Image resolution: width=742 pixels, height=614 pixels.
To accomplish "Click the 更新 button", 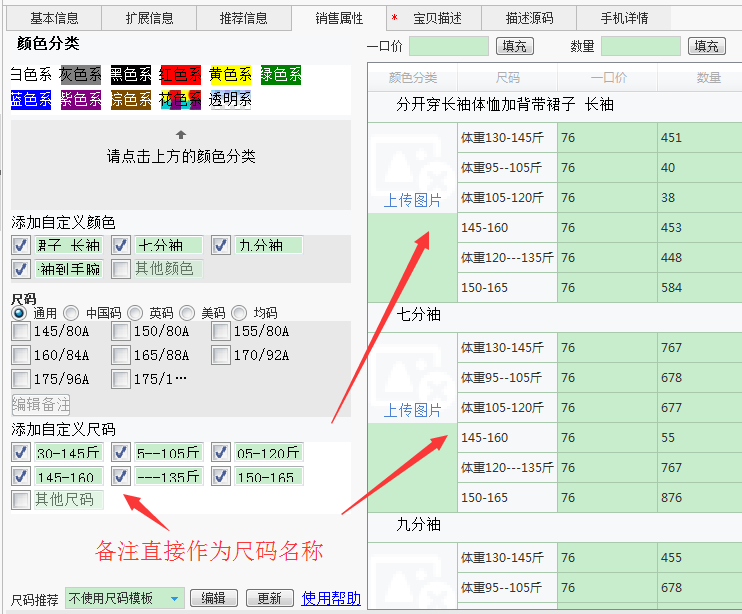I will (269, 598).
